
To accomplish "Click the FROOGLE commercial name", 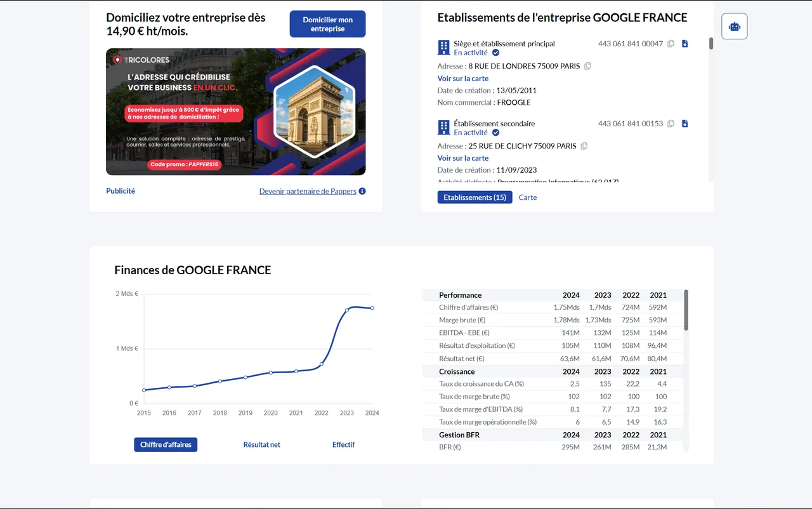I will coord(514,103).
